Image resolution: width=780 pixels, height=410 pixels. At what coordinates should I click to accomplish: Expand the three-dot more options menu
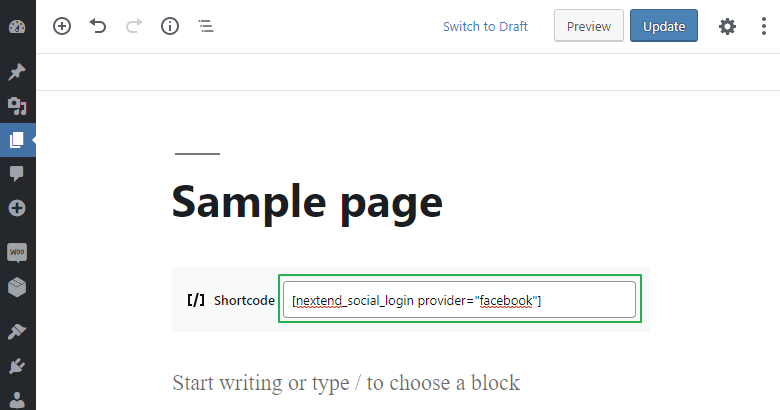pos(764,26)
